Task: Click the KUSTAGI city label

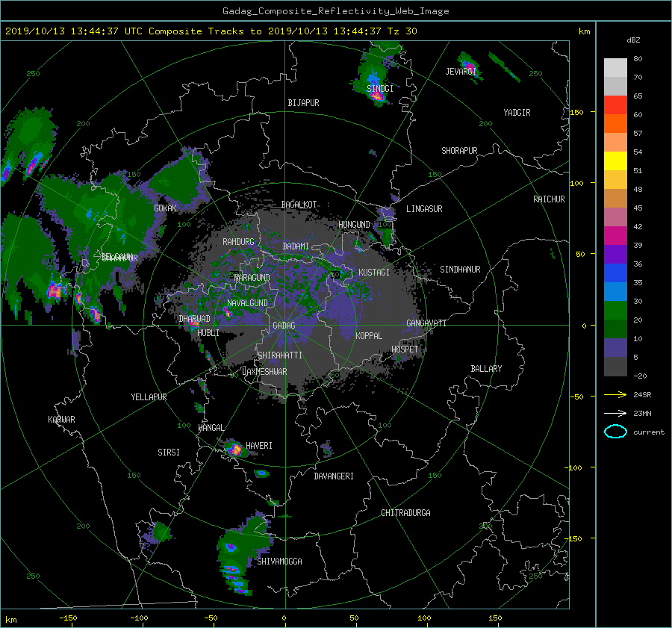Action: (x=374, y=273)
